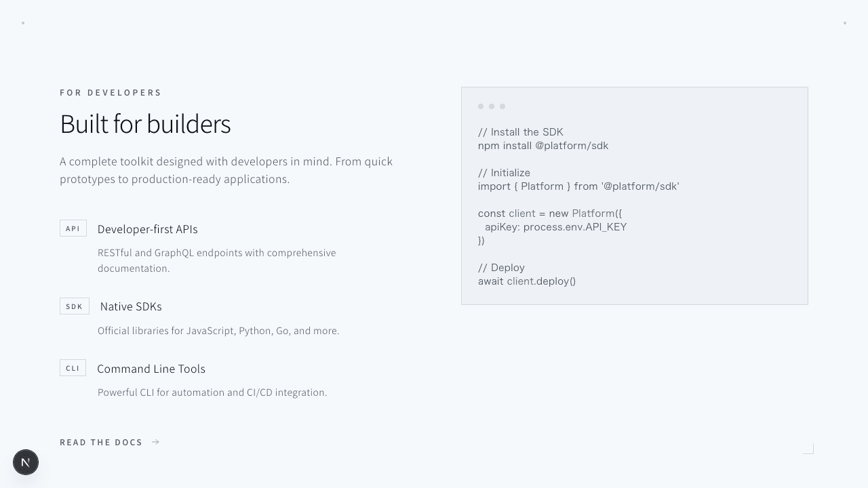Screen dimensions: 868x488
Task: Click the Built for builders heading
Action: (x=145, y=124)
